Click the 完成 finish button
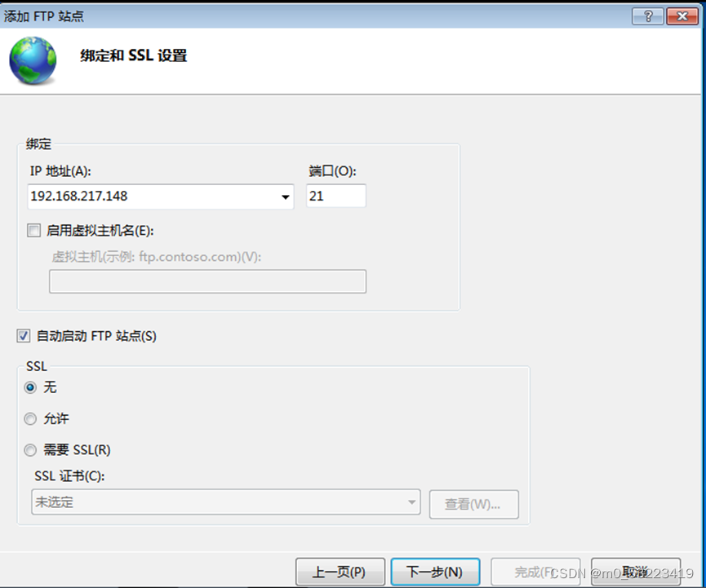 click(x=535, y=572)
